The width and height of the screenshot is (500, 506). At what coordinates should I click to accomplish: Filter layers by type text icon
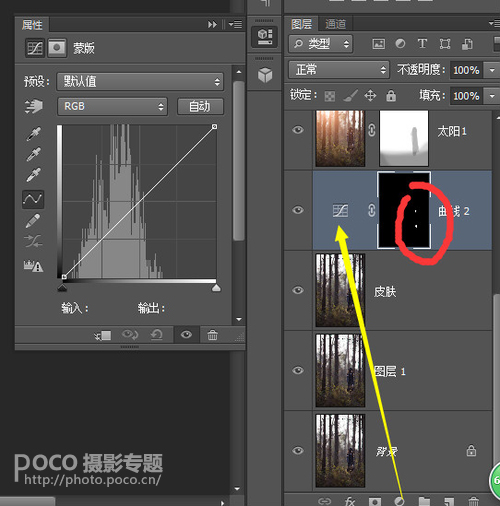tap(422, 44)
